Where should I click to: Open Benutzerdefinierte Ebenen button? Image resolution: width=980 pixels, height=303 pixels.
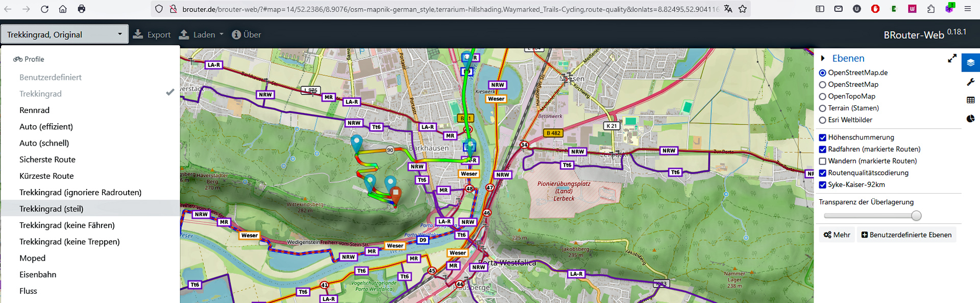[x=906, y=235]
